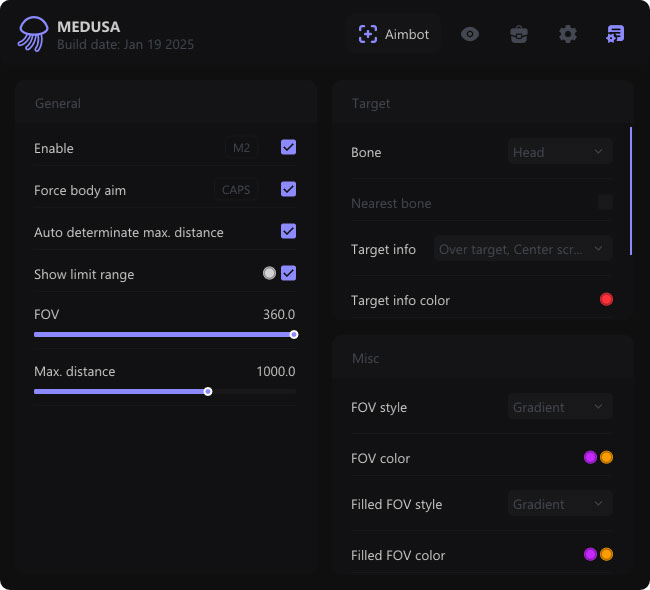Image resolution: width=650 pixels, height=590 pixels.
Task: Open the briefcase icon tab
Action: click(518, 34)
